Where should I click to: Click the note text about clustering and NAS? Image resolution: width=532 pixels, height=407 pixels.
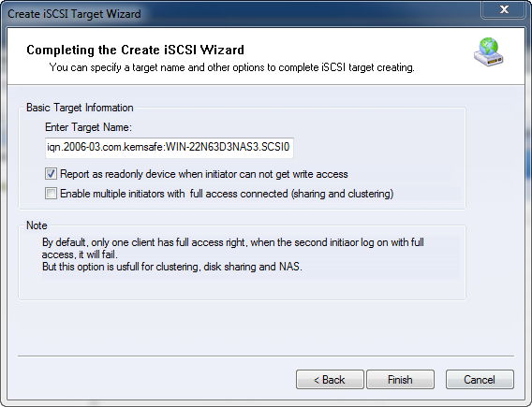pos(172,267)
